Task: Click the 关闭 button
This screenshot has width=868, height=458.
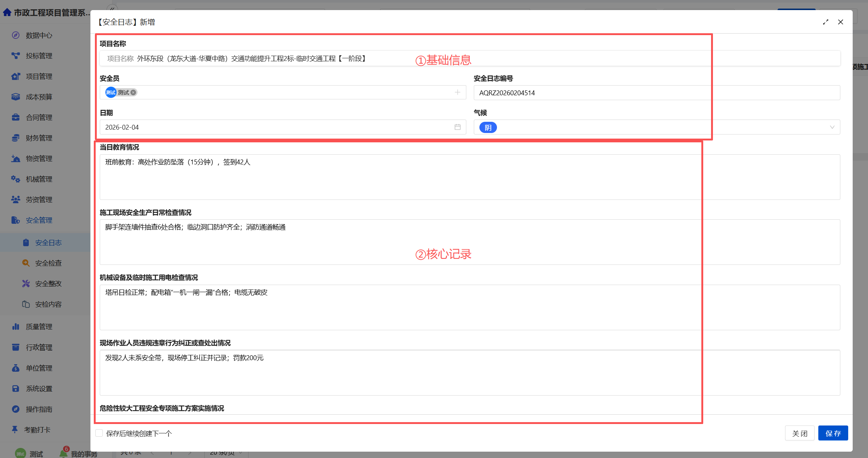Action: pyautogui.click(x=799, y=433)
